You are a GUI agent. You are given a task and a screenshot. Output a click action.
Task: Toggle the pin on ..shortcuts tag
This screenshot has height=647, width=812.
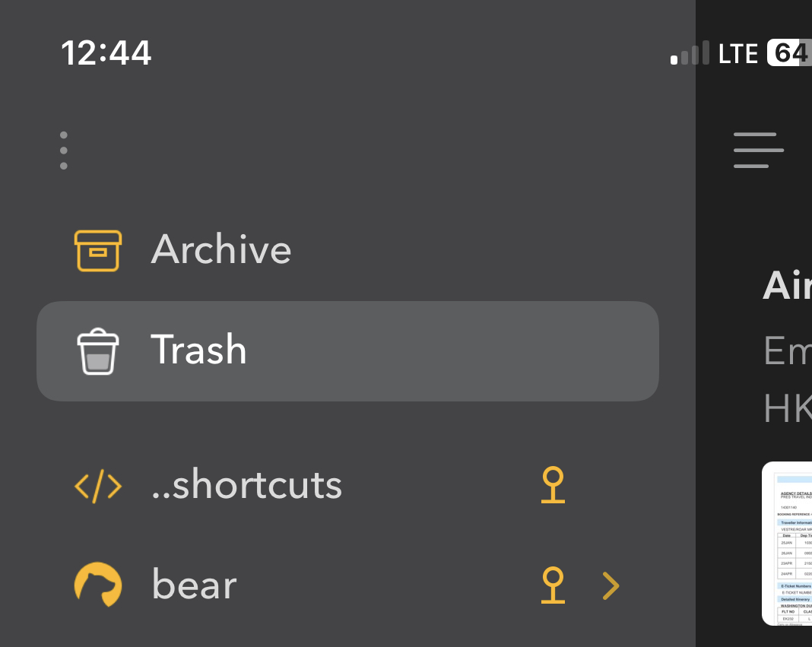pos(553,486)
